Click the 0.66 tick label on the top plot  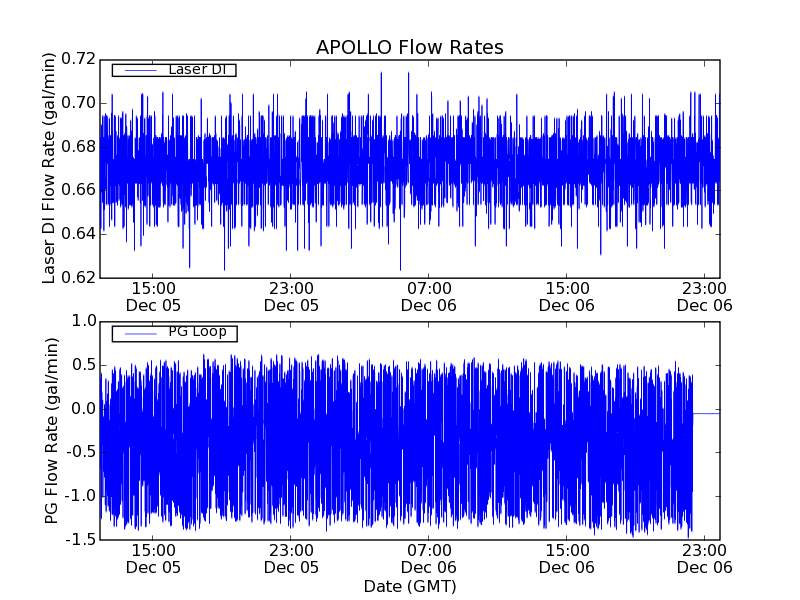tap(79, 190)
